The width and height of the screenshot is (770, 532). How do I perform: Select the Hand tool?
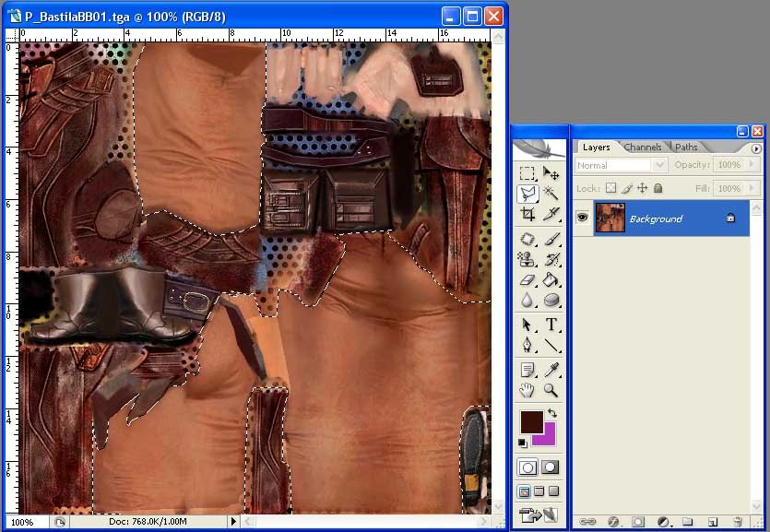pos(527,390)
